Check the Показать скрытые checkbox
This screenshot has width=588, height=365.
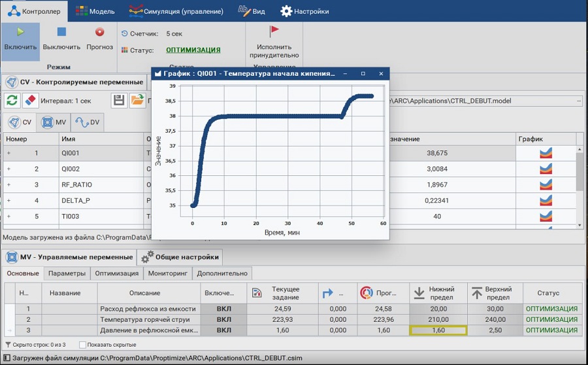point(82,345)
